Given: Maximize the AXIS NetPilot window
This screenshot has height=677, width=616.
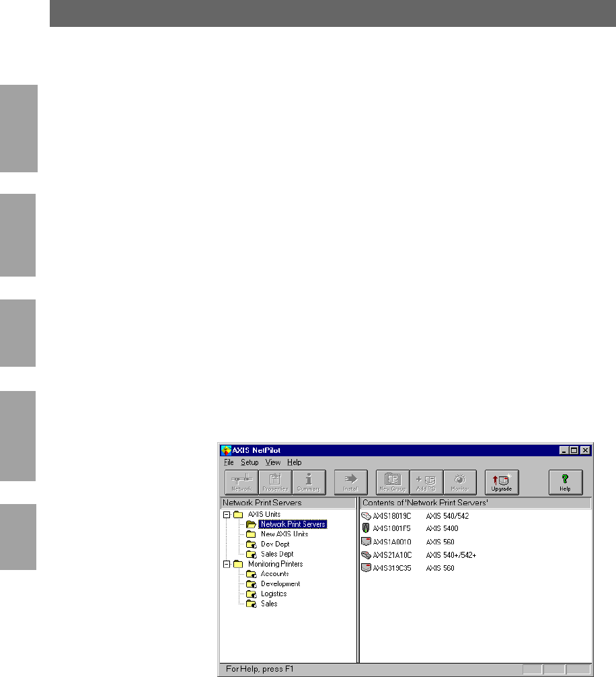Looking at the screenshot, I should pos(574,450).
